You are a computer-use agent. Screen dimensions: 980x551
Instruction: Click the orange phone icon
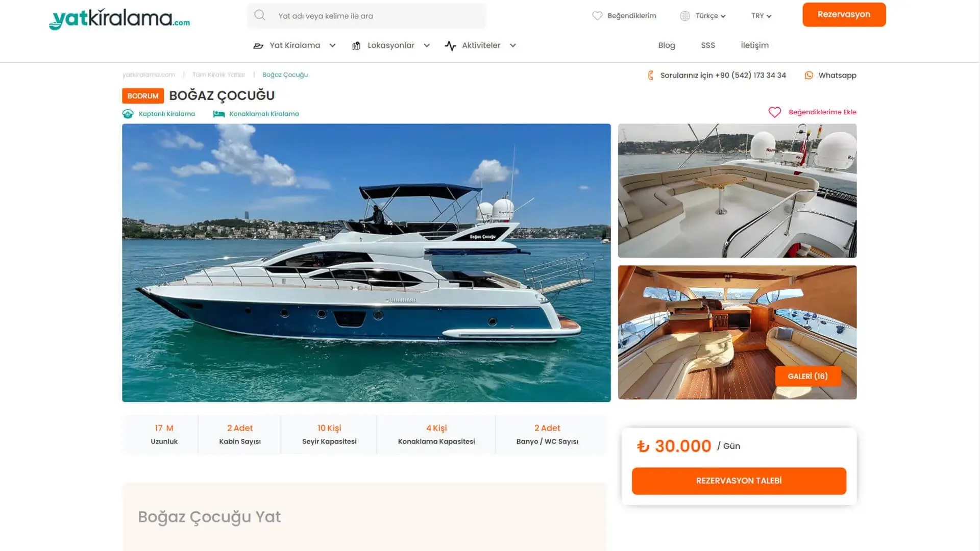[650, 76]
